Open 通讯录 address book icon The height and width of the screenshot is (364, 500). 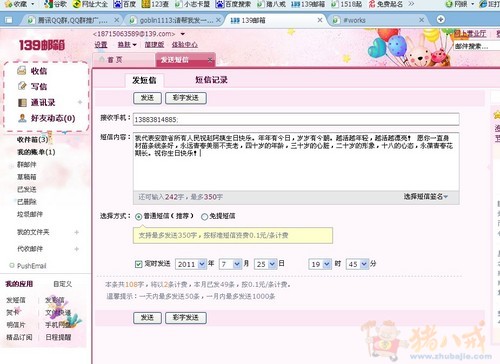(x=22, y=102)
